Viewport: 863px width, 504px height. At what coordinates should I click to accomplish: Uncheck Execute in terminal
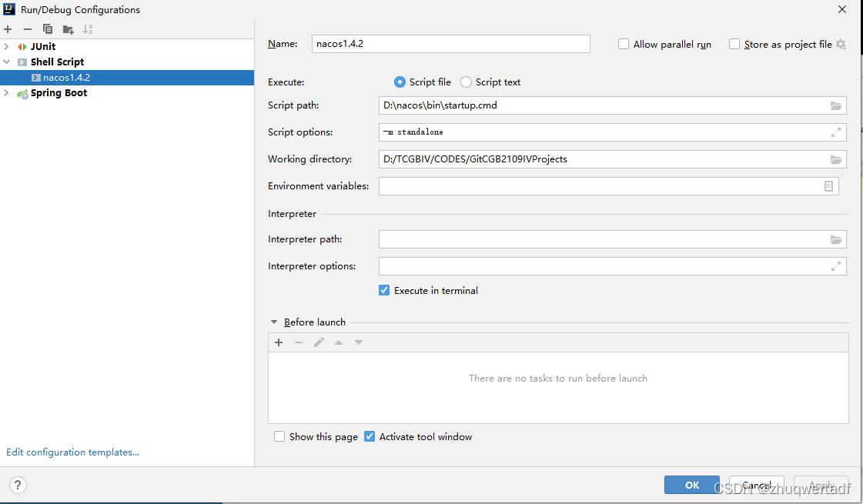pyautogui.click(x=384, y=291)
